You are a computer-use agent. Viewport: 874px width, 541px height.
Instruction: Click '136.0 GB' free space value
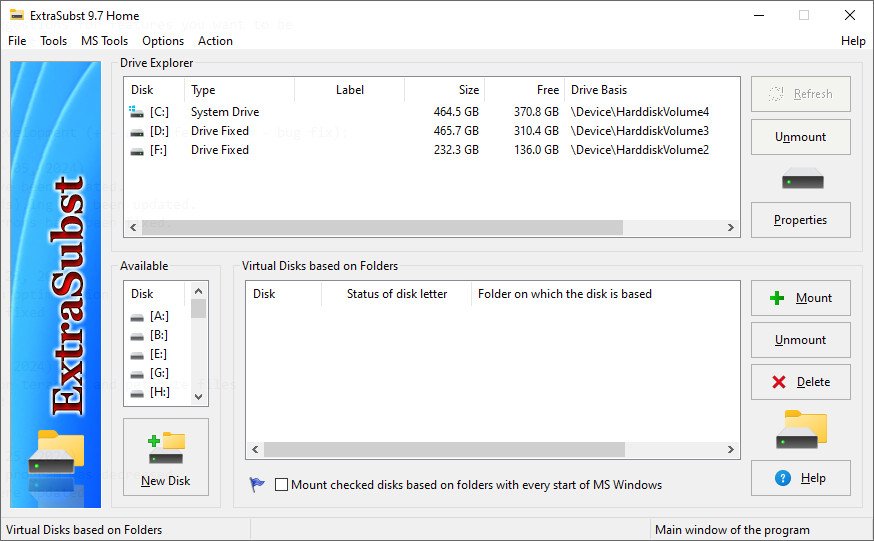pyautogui.click(x=536, y=149)
